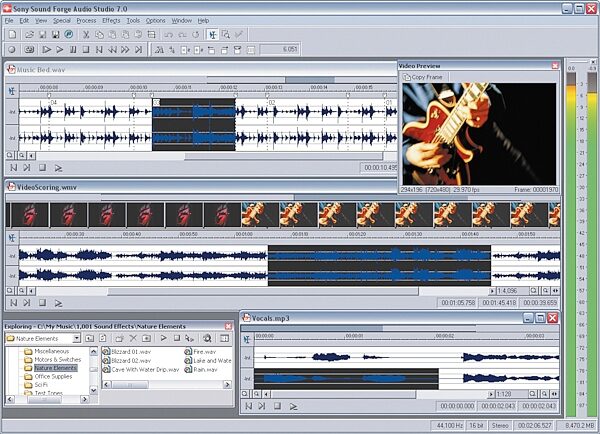Open the Tools menu

133,21
